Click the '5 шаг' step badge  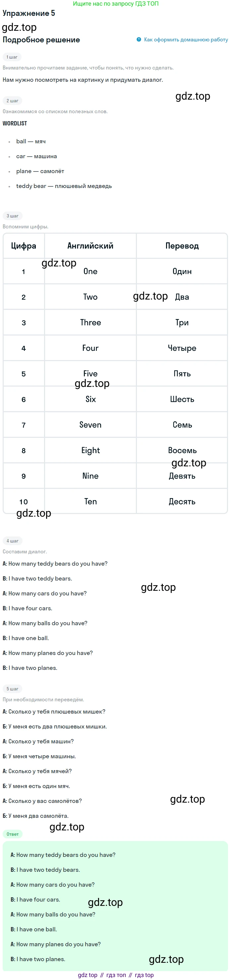tap(12, 689)
